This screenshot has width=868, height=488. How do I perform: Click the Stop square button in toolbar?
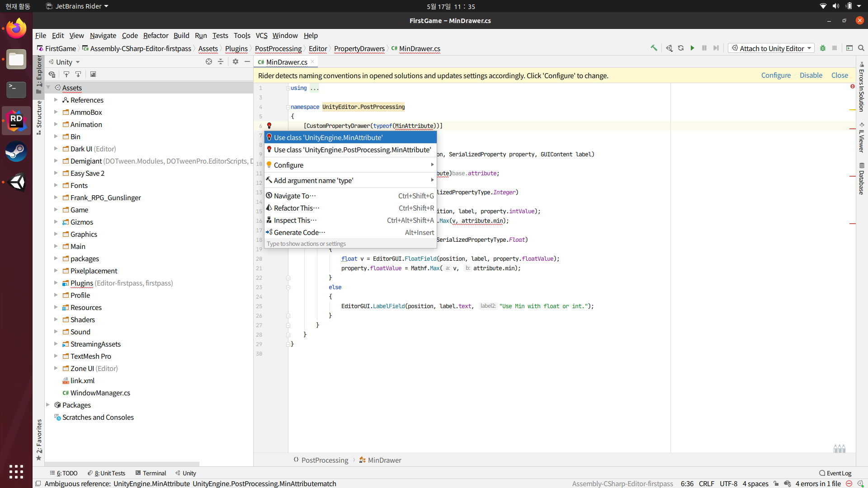835,48
